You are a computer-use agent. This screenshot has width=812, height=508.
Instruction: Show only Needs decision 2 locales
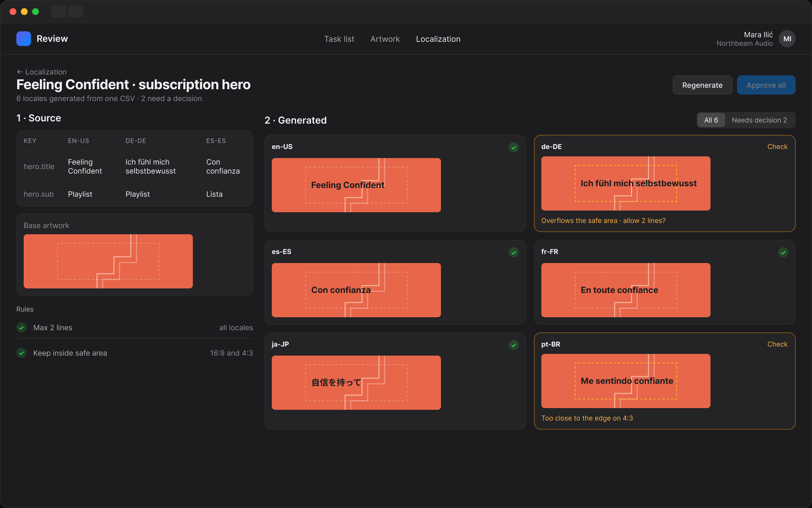[x=759, y=120]
